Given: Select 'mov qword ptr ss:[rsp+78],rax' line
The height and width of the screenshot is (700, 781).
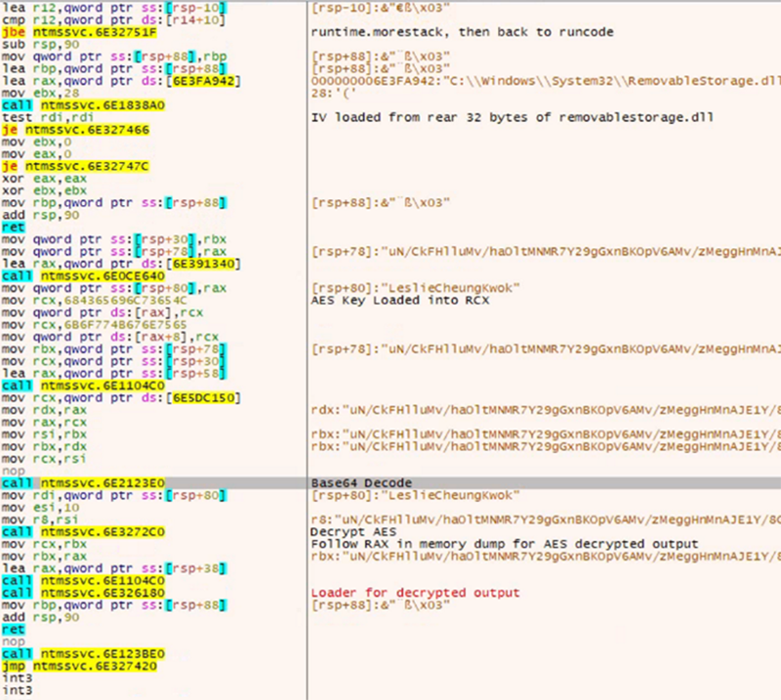Looking at the screenshot, I should click(114, 252).
